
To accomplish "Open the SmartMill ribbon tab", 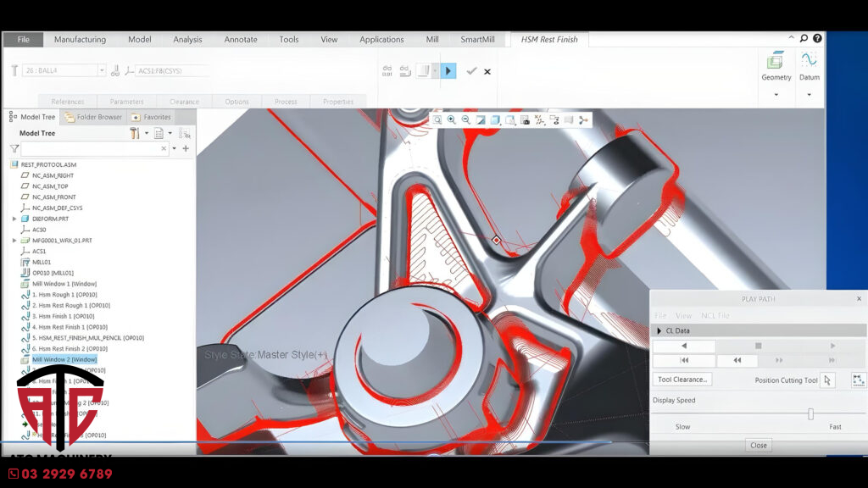I will 477,39.
